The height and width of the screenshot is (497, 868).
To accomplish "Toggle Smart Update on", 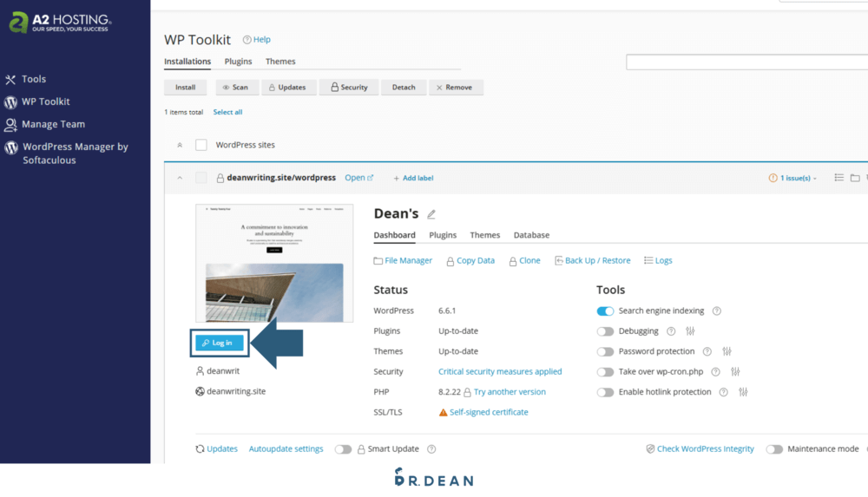I will 343,449.
